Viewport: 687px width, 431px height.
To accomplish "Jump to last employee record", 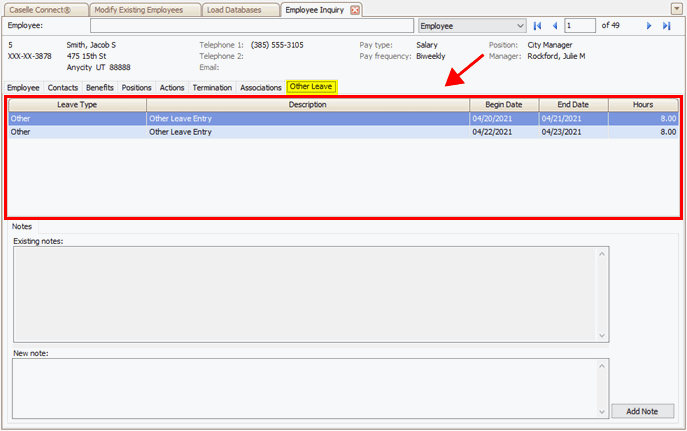I will tap(666, 25).
